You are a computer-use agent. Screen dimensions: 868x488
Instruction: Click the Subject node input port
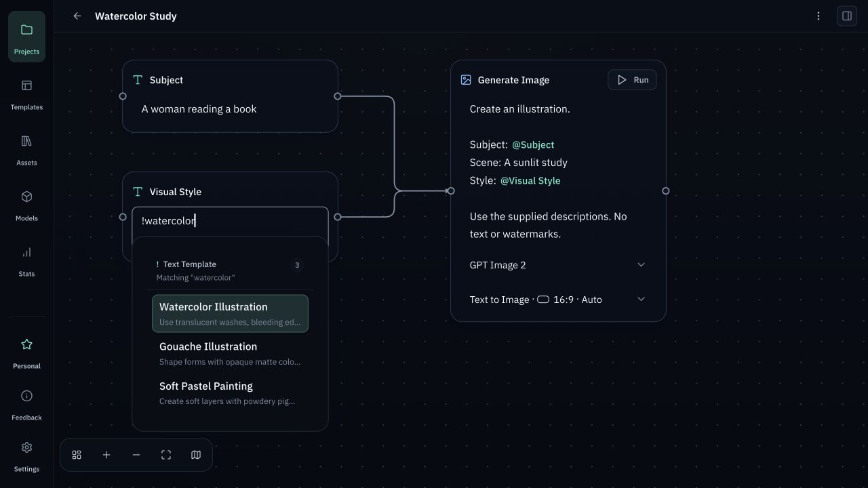coord(123,96)
